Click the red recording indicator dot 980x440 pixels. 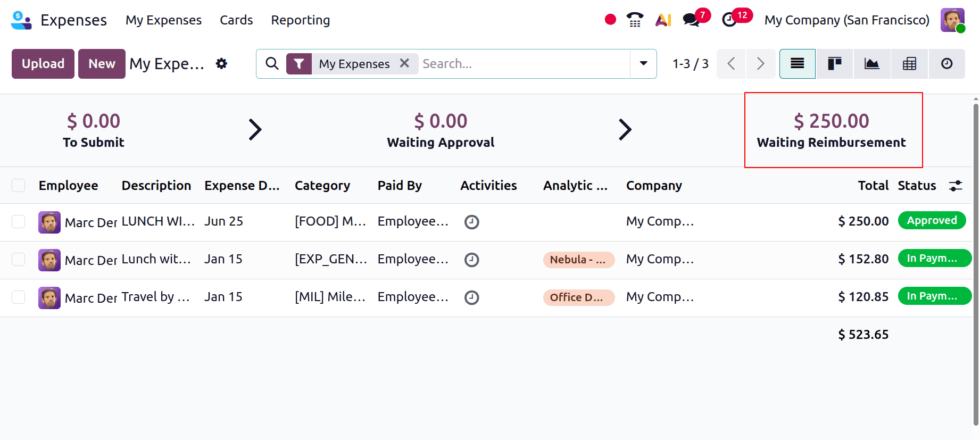(x=610, y=20)
